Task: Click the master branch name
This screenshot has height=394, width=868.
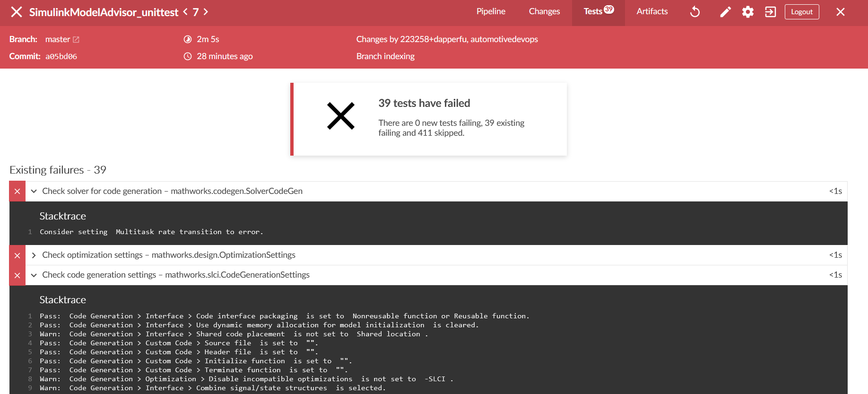Action: point(58,39)
